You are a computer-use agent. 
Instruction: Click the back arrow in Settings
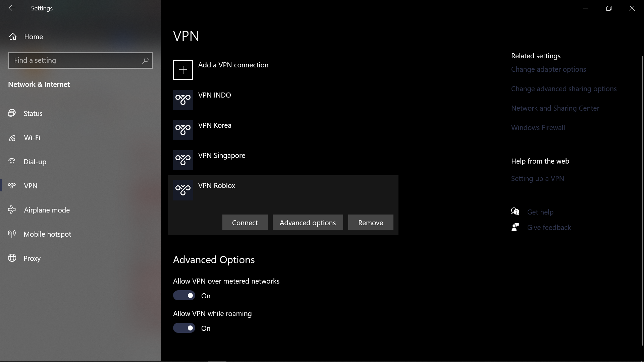tap(12, 8)
